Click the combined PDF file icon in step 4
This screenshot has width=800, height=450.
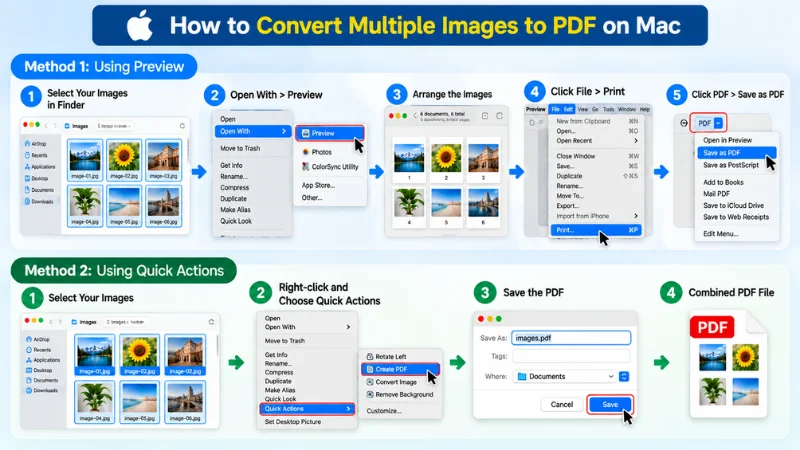point(728,363)
